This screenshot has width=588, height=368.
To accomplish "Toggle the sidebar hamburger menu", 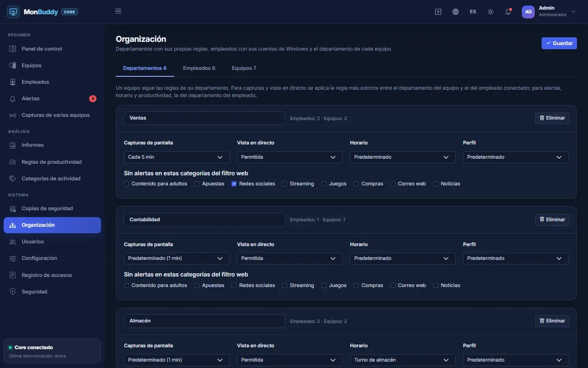I will tap(118, 11).
